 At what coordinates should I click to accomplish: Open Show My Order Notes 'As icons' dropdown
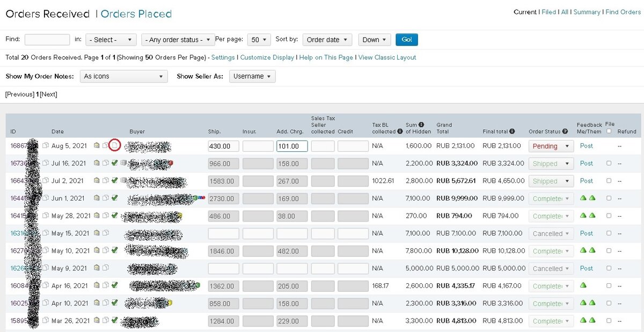click(x=124, y=76)
